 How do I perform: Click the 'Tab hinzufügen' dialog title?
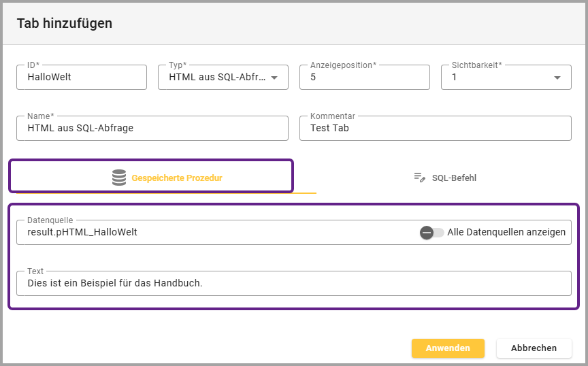pyautogui.click(x=65, y=24)
